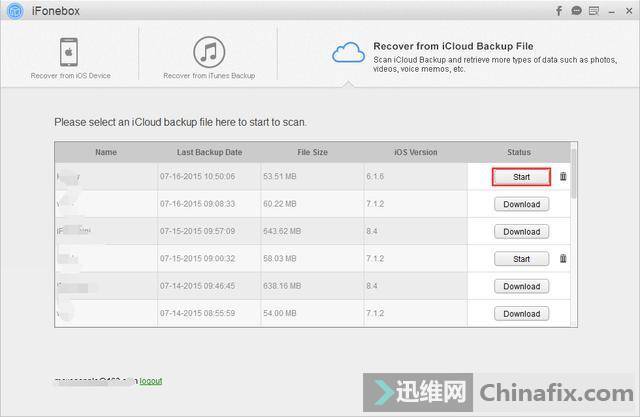This screenshot has width=640, height=417.
Task: Select the date 07-16-2015 10:50:06
Action: [x=198, y=176]
